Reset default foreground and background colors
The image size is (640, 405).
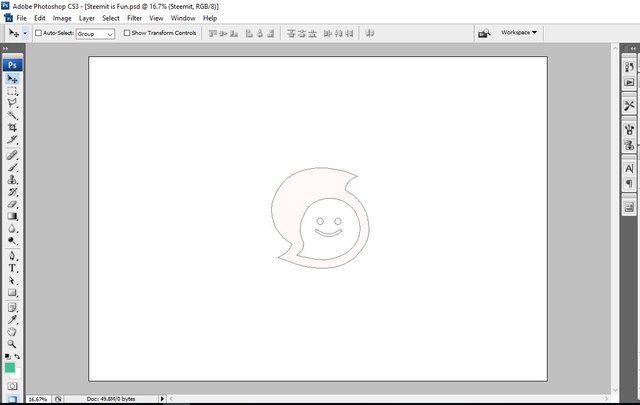[x=7, y=357]
